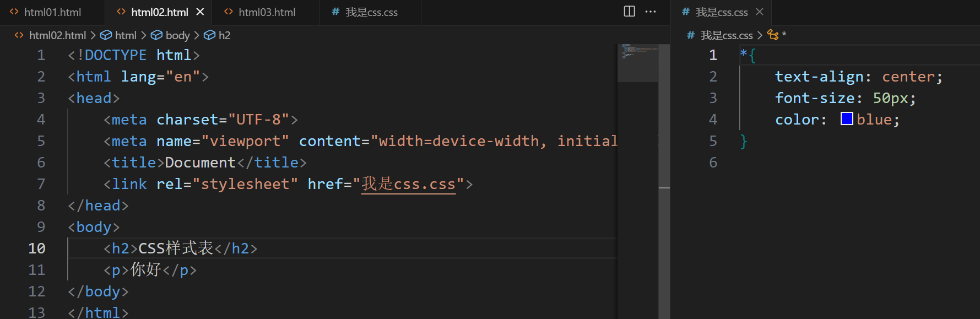Click the text-align property in CSS
980x319 pixels.
pos(819,77)
